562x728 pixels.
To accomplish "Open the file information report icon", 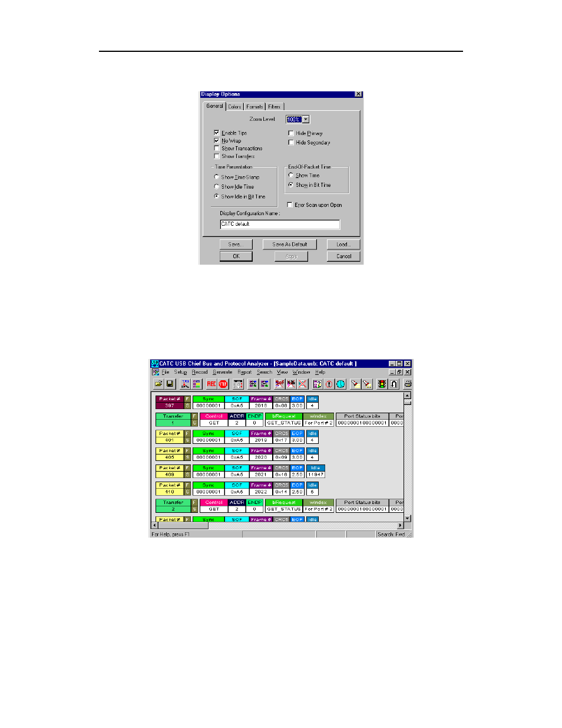I will (x=318, y=384).
